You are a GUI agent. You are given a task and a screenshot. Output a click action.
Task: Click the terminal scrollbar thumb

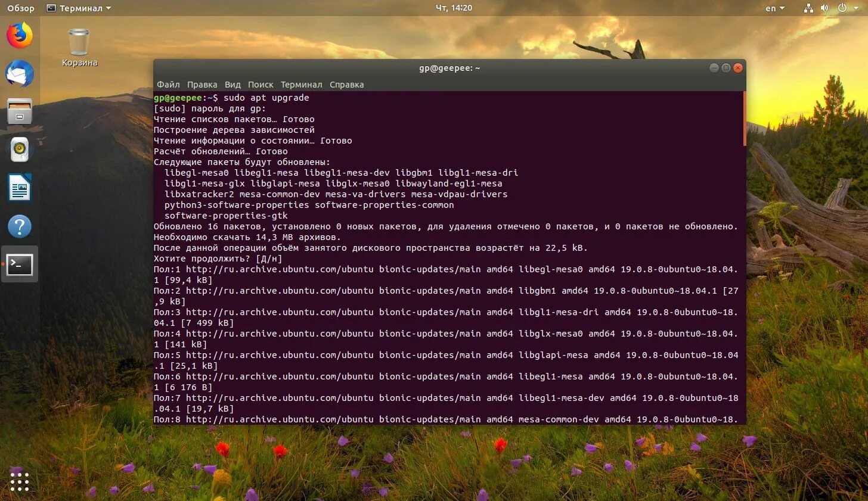click(745, 118)
